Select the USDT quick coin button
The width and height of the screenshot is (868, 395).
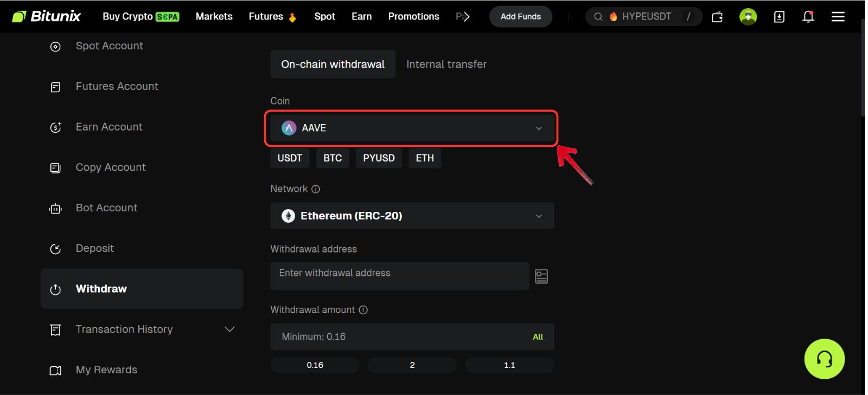pyautogui.click(x=290, y=158)
